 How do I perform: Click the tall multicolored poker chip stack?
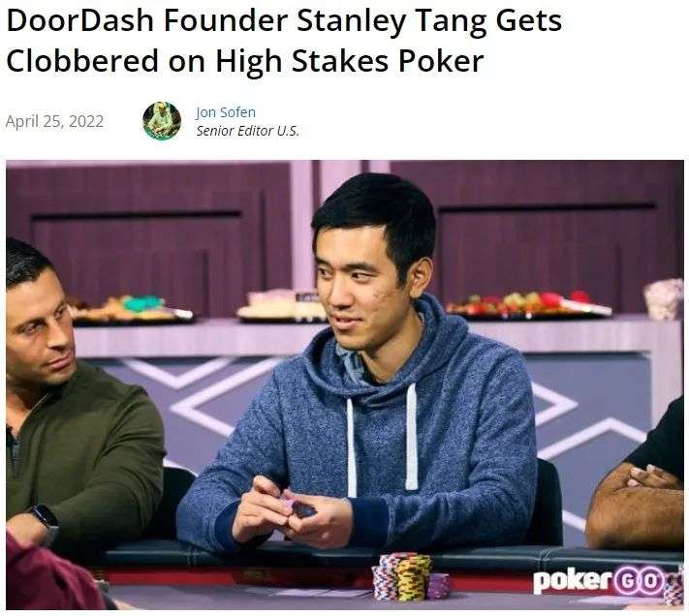(x=402, y=576)
